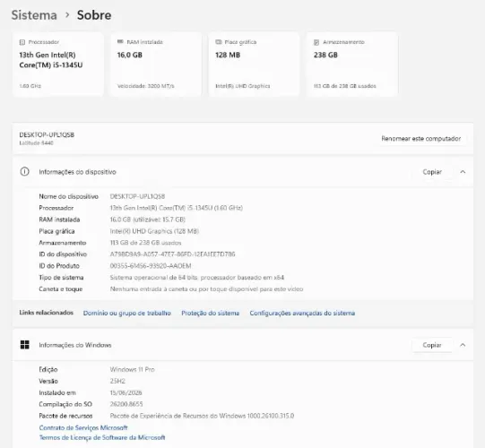Open Proteção do sistema link
Screen dimensions: 485x448
pos(211,313)
